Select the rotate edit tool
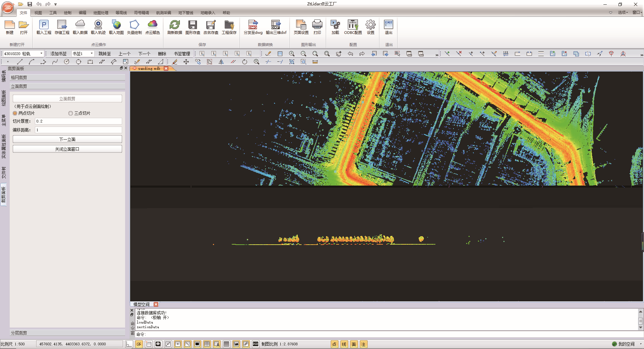644x349 pixels. coord(245,62)
